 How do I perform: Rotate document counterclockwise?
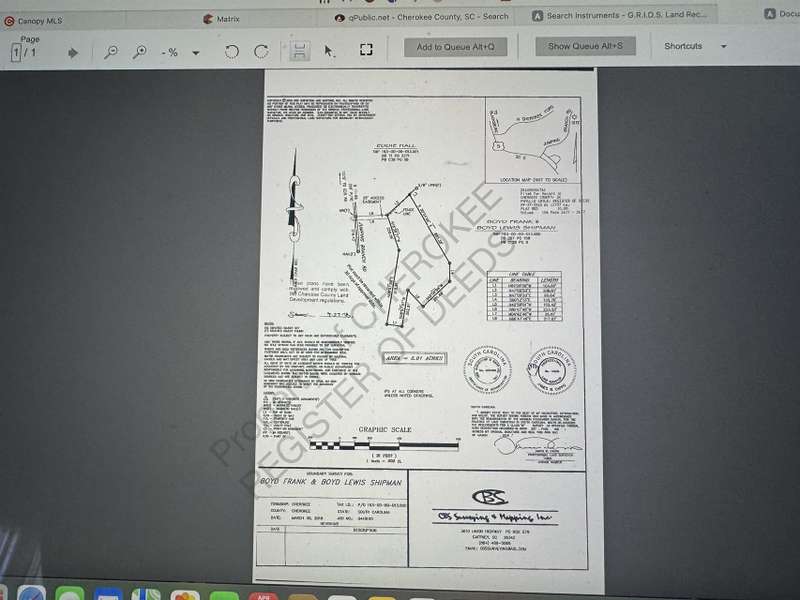click(232, 51)
